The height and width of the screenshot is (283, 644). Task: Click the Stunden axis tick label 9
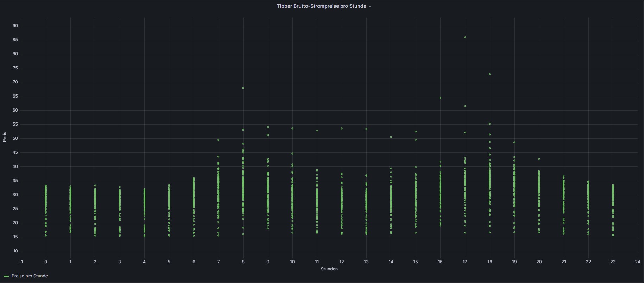268,262
